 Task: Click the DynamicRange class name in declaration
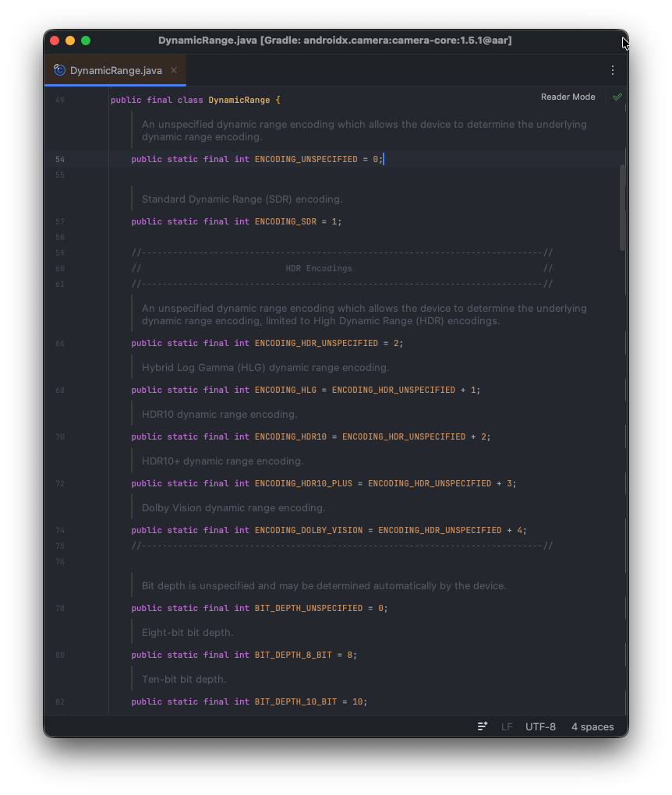point(239,100)
